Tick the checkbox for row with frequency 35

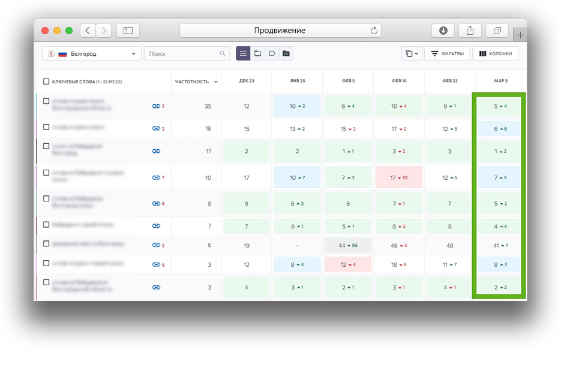click(46, 101)
